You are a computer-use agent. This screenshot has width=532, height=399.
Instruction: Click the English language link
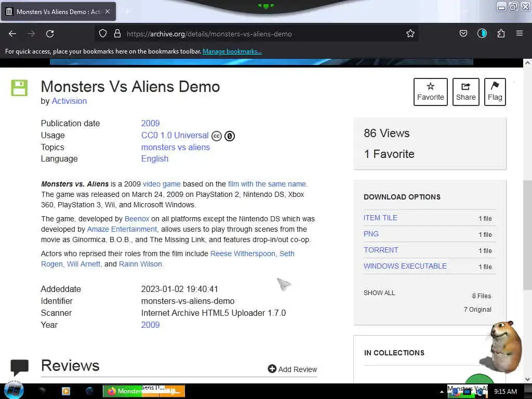click(155, 159)
